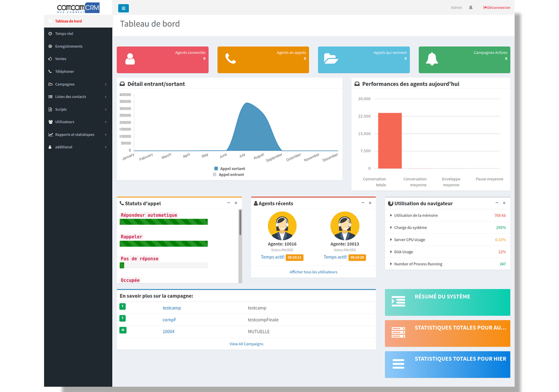Click the Pas de réponse progress bar

[164, 265]
